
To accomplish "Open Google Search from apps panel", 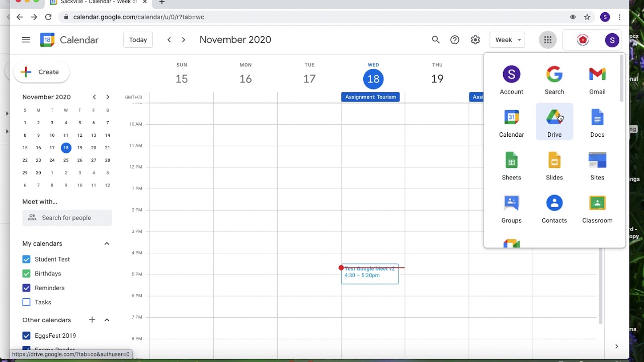I will click(554, 80).
